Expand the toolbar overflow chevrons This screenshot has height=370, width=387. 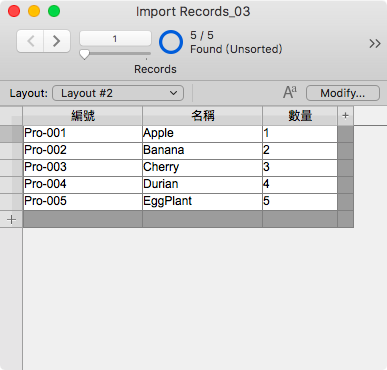(x=375, y=43)
